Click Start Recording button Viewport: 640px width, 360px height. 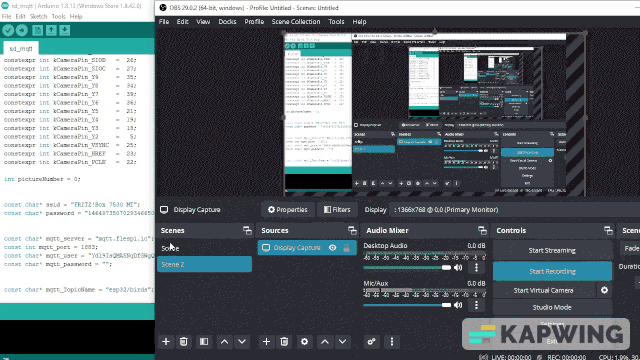552,271
